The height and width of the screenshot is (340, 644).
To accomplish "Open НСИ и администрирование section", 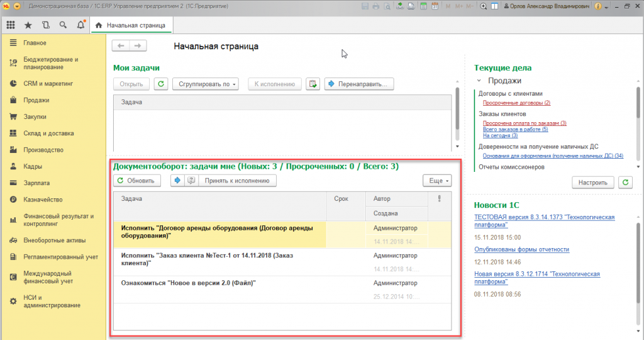I will point(53,302).
